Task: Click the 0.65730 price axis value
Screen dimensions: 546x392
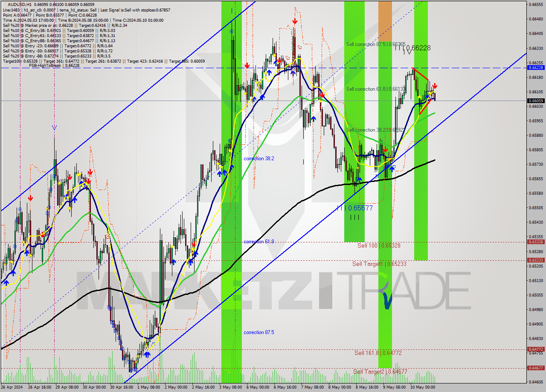Action: coord(535,164)
